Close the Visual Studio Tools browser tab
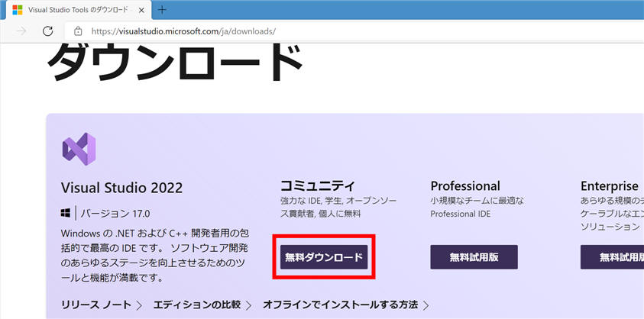The height and width of the screenshot is (319, 644). [x=141, y=10]
